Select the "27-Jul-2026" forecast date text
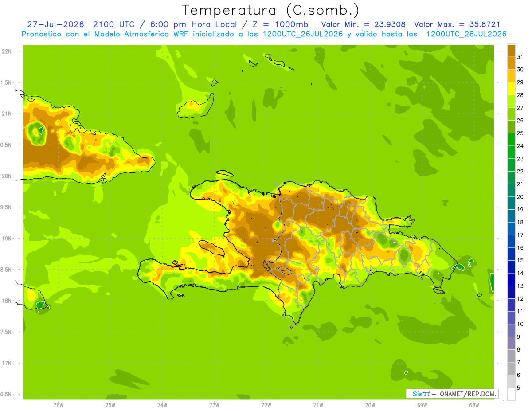Screen dimensions: 532x411 [55, 24]
